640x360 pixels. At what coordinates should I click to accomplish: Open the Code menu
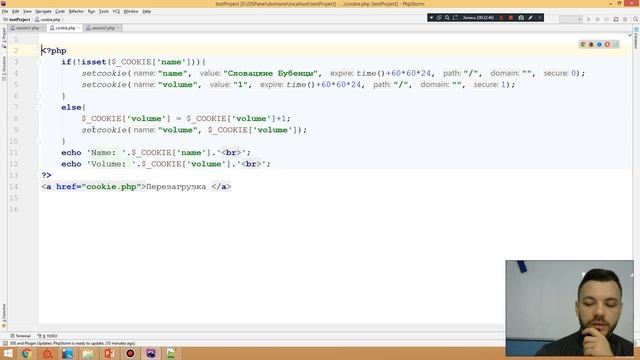click(x=60, y=11)
